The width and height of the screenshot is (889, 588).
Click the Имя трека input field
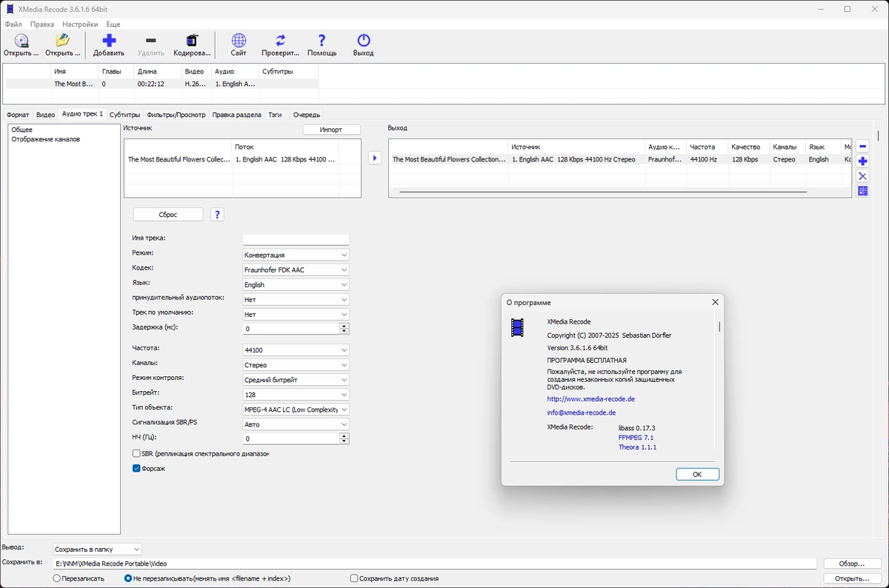[x=296, y=239]
